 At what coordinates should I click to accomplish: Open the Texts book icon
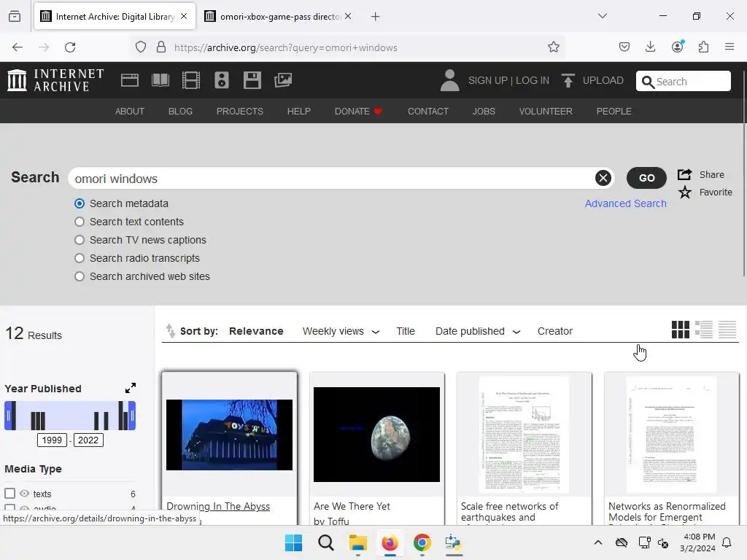pyautogui.click(x=160, y=80)
